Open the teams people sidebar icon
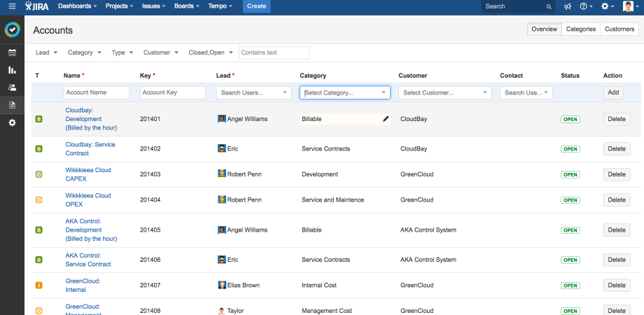Viewport: 644px width, 315px height. [13, 87]
